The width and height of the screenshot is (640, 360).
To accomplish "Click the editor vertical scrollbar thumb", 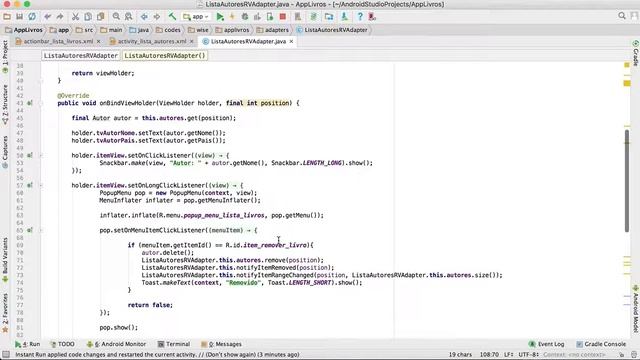I will (627, 180).
